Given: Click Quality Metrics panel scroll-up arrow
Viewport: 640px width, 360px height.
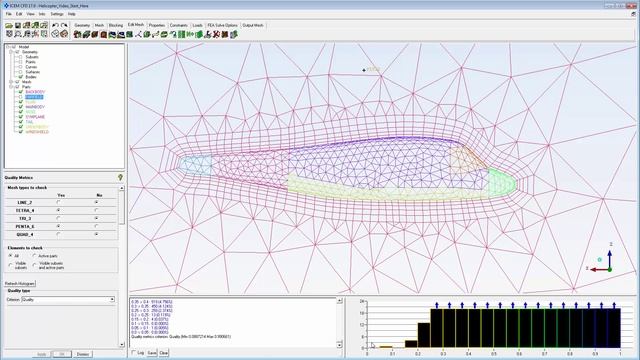Looking at the screenshot, I should click(122, 188).
